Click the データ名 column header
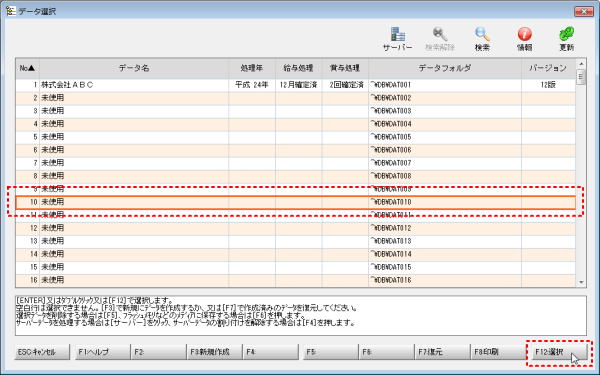This screenshot has width=600, height=375. 134,68
